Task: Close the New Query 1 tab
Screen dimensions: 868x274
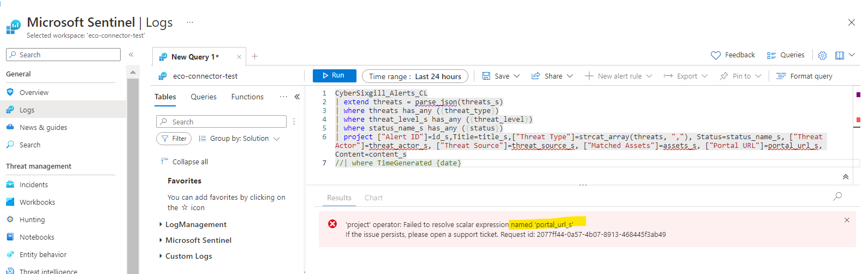Action: tap(239, 57)
